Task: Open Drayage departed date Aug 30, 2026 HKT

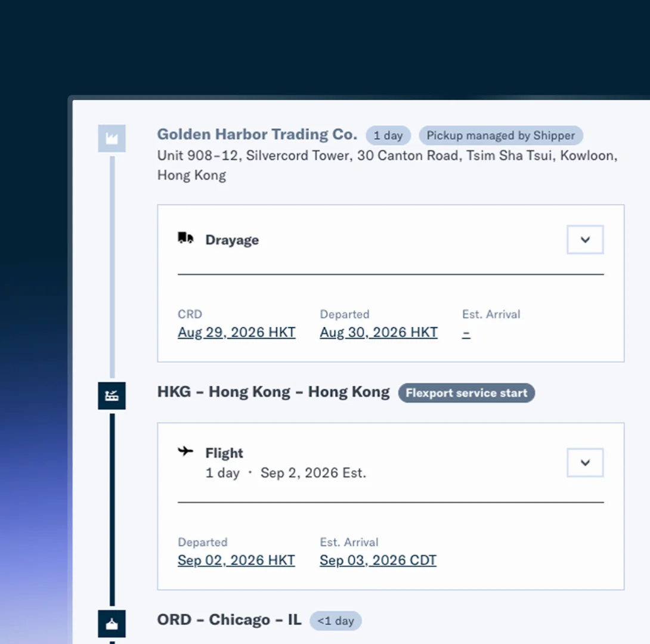Action: [379, 332]
